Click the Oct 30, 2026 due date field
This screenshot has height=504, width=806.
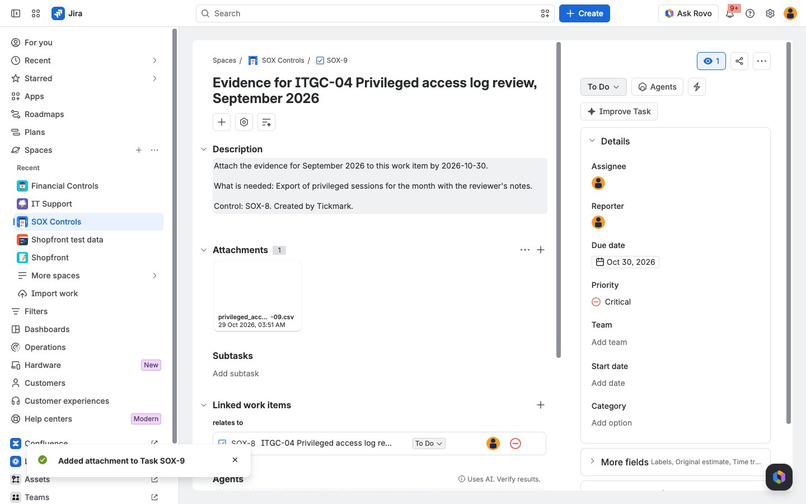click(x=625, y=262)
